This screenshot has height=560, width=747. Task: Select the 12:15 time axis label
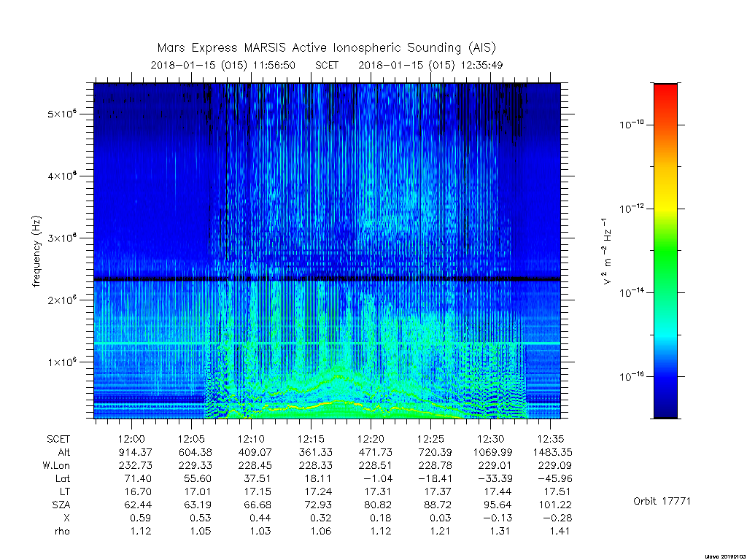click(311, 439)
